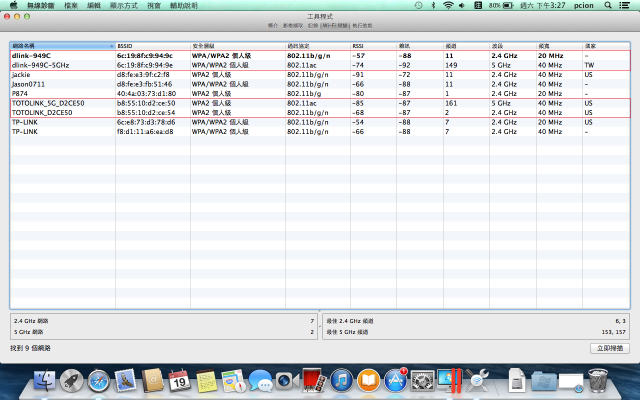Open System Preferences gear icon

point(422,381)
